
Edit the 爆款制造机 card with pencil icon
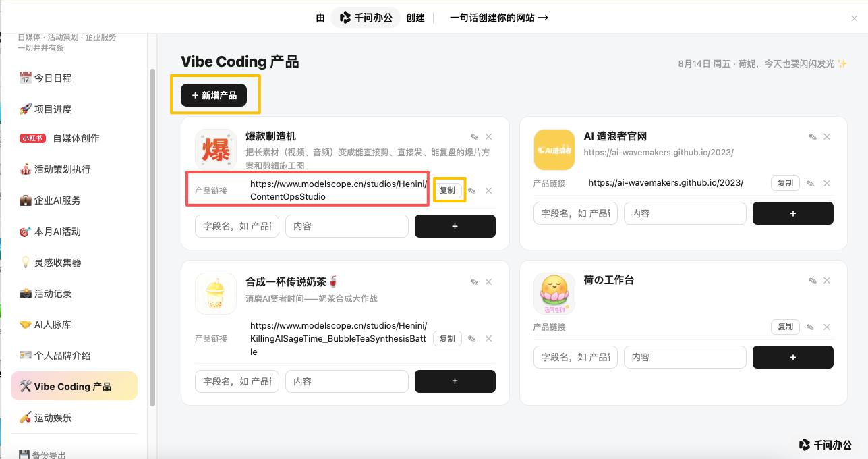click(x=474, y=137)
